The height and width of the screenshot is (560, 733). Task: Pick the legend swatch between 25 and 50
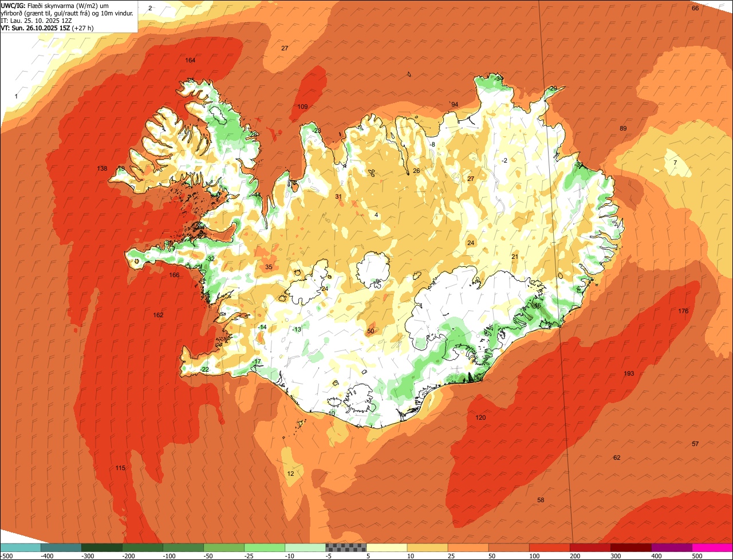click(x=468, y=547)
